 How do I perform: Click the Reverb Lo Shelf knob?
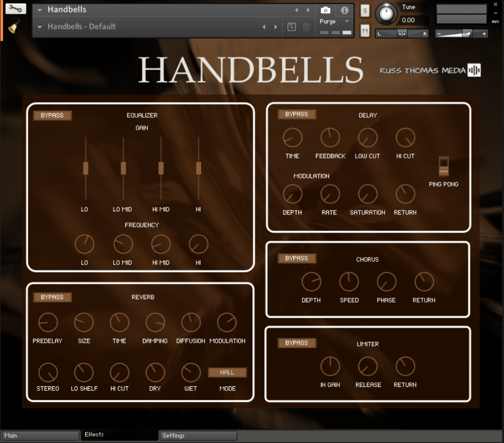pyautogui.click(x=84, y=373)
